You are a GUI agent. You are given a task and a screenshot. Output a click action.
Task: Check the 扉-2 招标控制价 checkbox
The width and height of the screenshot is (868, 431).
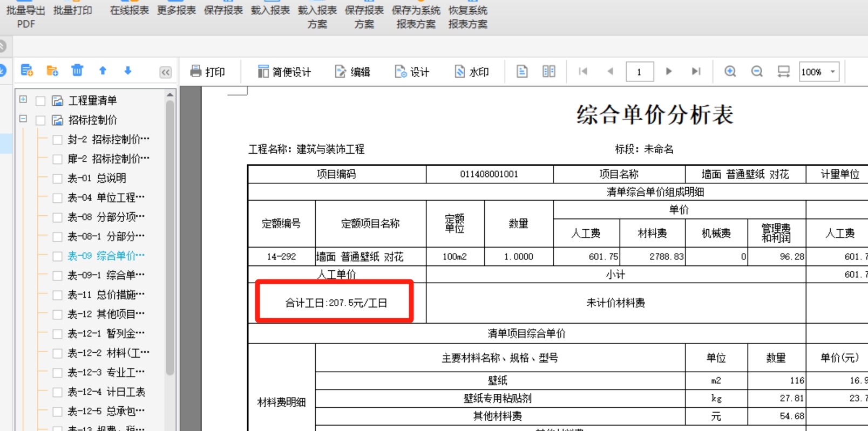click(x=57, y=159)
